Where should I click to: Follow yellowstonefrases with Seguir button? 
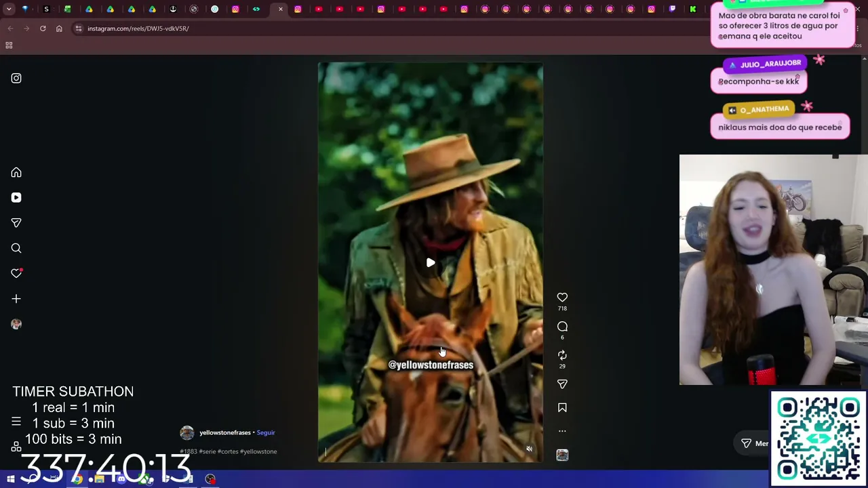click(x=266, y=432)
